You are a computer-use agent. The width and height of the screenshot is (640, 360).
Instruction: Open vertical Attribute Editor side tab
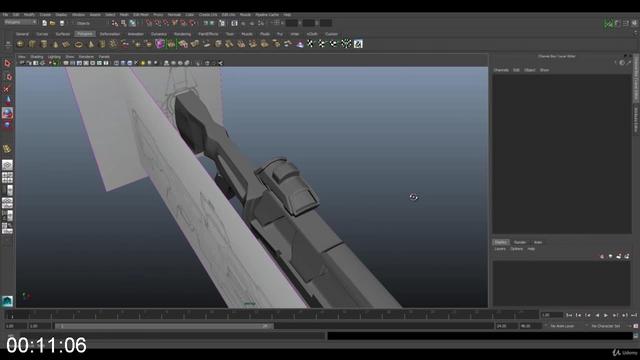click(636, 120)
